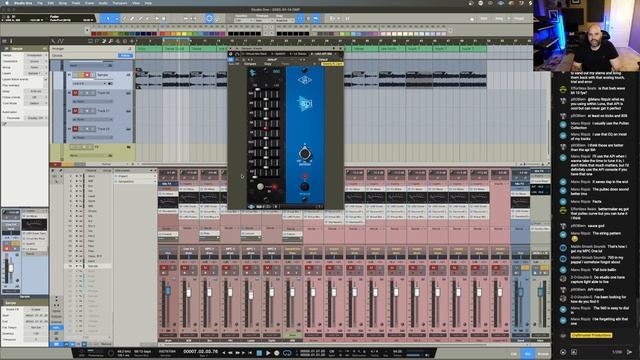Unmute Track 17 with its M button
This screenshot has width=640, height=360.
(75, 111)
